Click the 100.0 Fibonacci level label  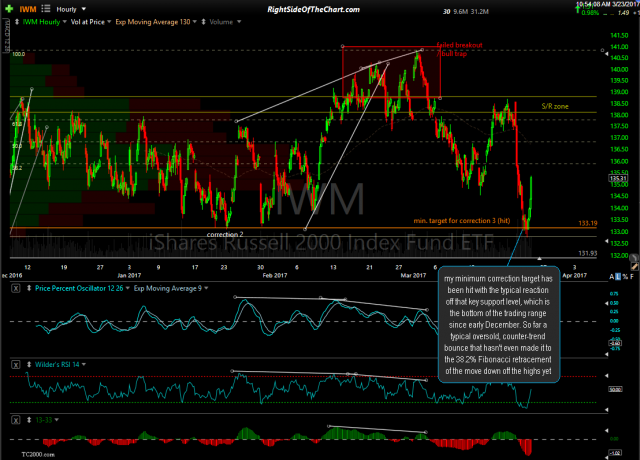coord(18,54)
